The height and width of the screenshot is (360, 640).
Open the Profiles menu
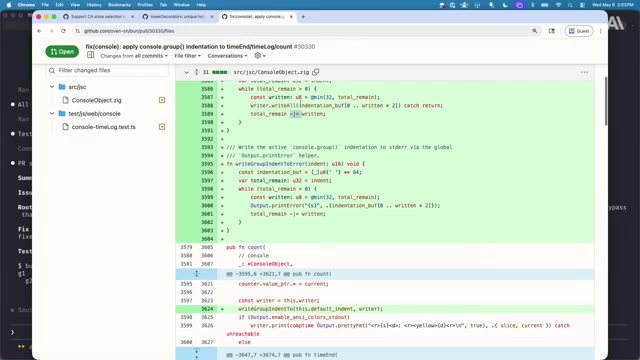pyautogui.click(x=145, y=5)
